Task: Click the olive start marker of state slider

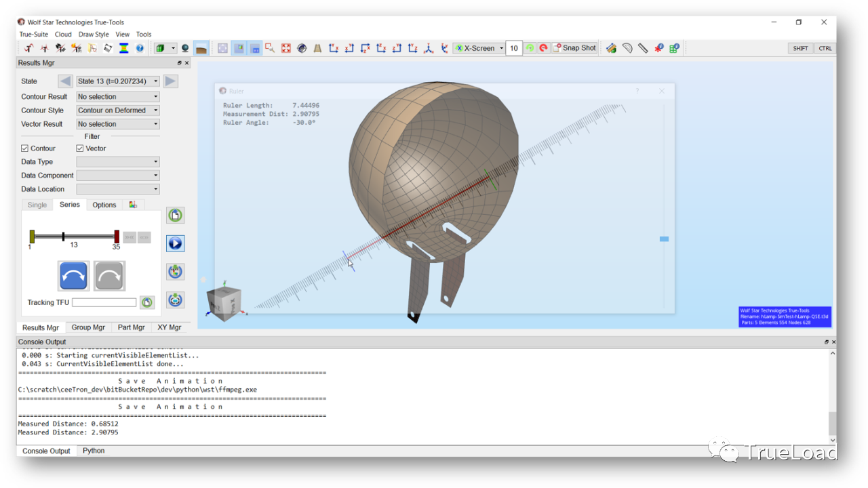Action: pyautogui.click(x=32, y=236)
